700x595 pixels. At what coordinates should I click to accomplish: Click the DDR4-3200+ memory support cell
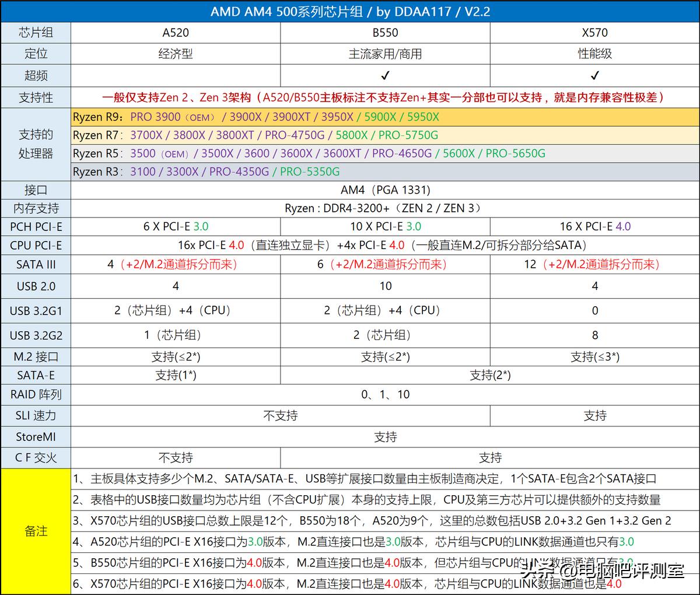tap(385, 208)
